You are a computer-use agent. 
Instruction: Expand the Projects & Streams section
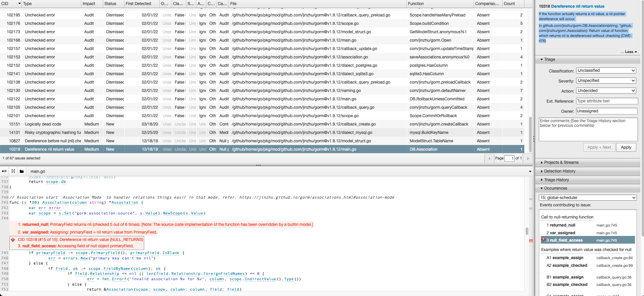[588, 162]
